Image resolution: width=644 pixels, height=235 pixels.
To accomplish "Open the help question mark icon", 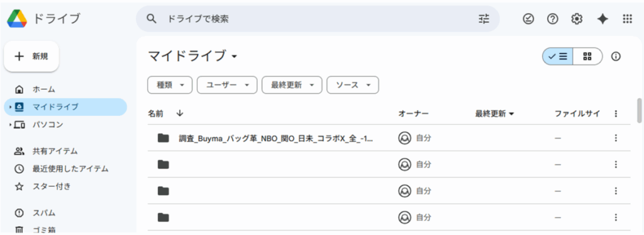I will click(552, 18).
